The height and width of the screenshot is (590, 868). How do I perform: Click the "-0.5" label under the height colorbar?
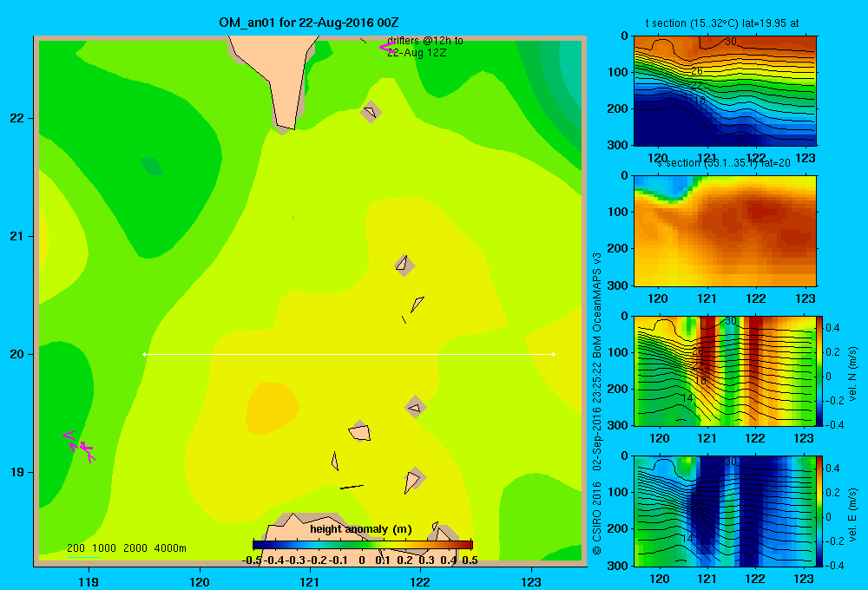[x=252, y=560]
